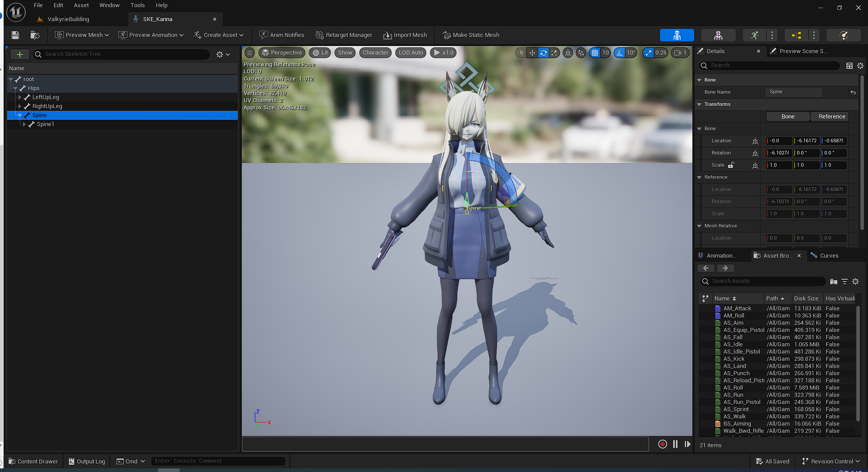The image size is (868, 472).
Task: Click Make Static Mesh button
Action: point(471,35)
